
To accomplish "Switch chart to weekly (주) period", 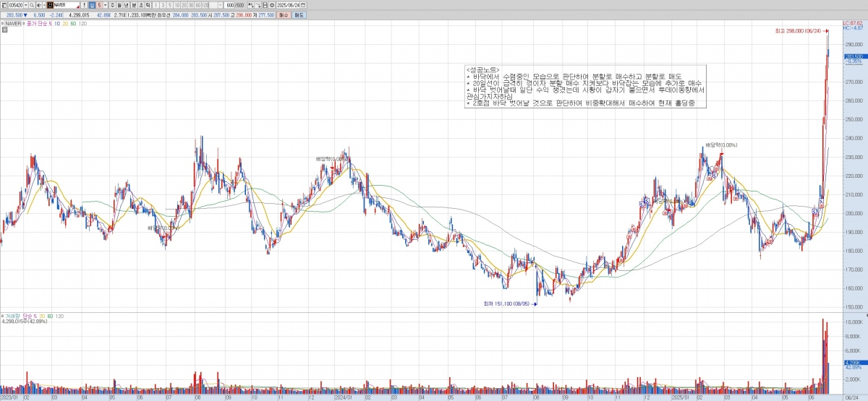I will (112, 5).
